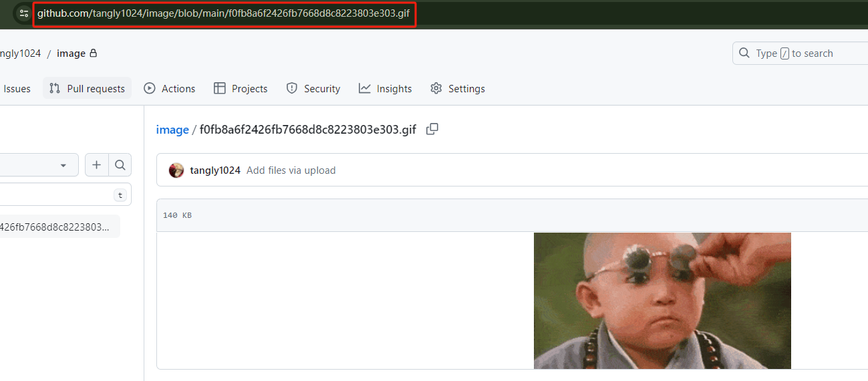Click the private repository lock icon
The image size is (868, 381).
pos(94,53)
